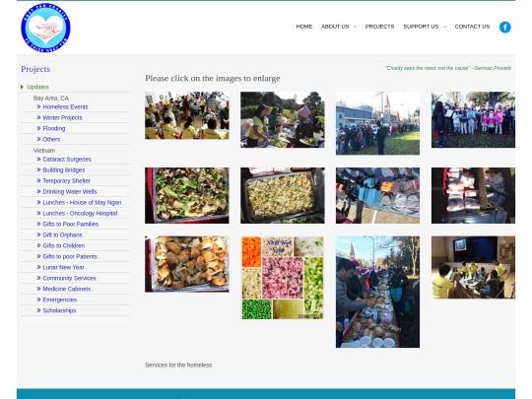Viewport: 532px width, 399px height.
Task: Click the arrow beside Updates
Action: (x=22, y=87)
